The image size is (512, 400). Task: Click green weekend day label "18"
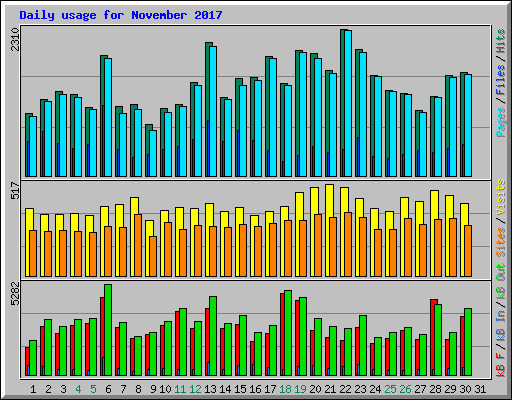(x=285, y=389)
